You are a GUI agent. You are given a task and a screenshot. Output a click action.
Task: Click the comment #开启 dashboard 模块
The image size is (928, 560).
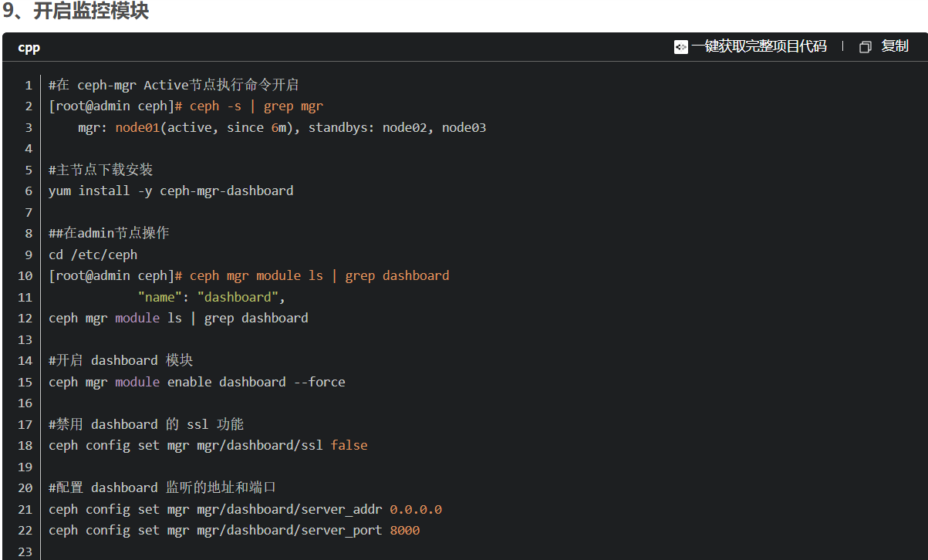point(121,361)
